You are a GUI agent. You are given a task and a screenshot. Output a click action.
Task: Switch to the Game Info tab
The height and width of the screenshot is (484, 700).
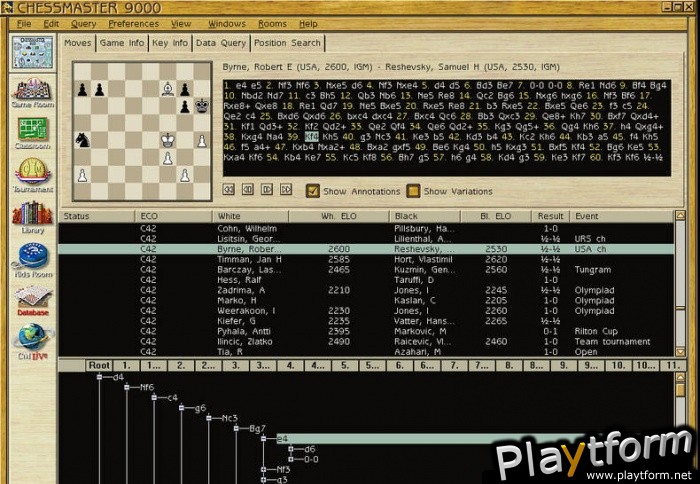[x=122, y=43]
